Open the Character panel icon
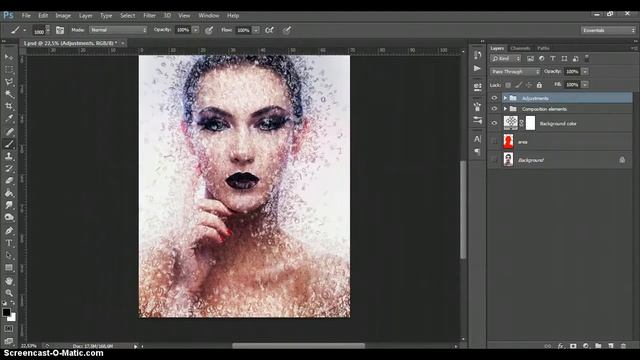 click(477, 139)
